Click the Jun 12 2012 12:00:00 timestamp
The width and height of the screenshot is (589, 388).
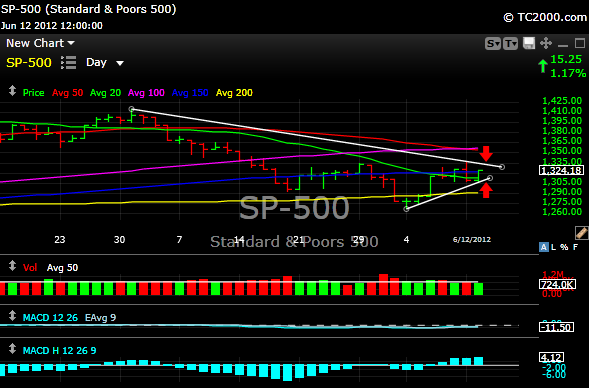pos(51,26)
